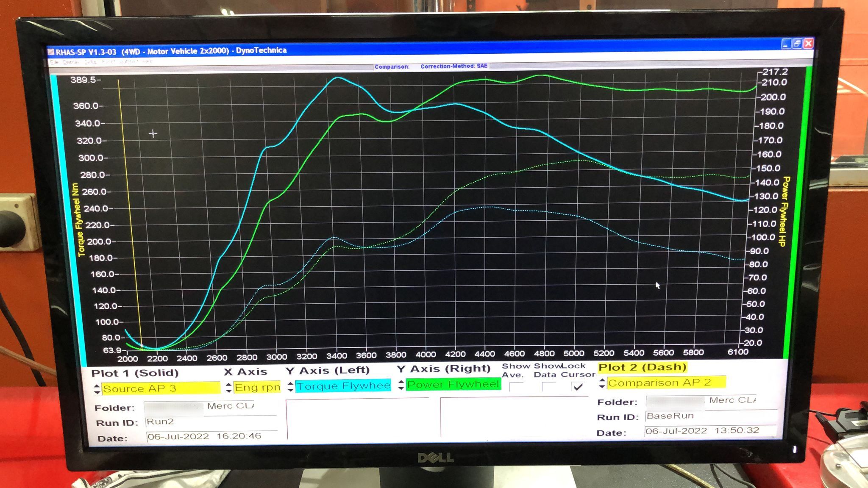This screenshot has width=868, height=488.
Task: Uncheck the Lock Cursor checkbox
Action: click(578, 387)
